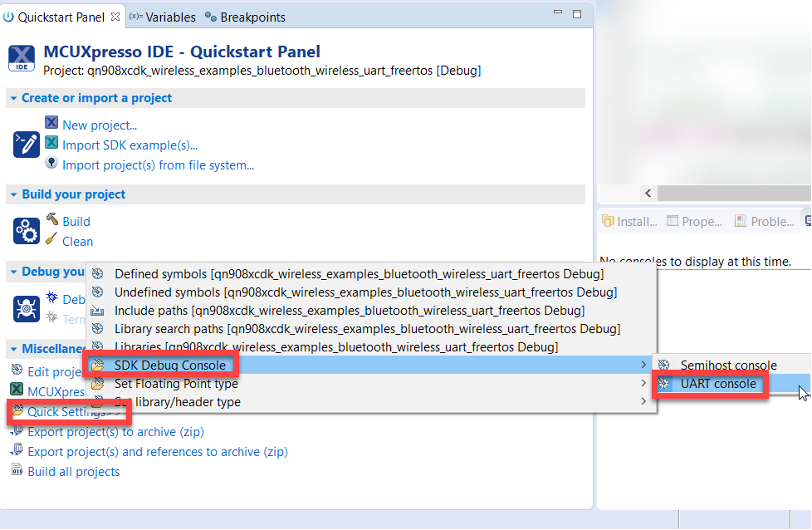Collapse the Miscellaneous section

[13, 349]
